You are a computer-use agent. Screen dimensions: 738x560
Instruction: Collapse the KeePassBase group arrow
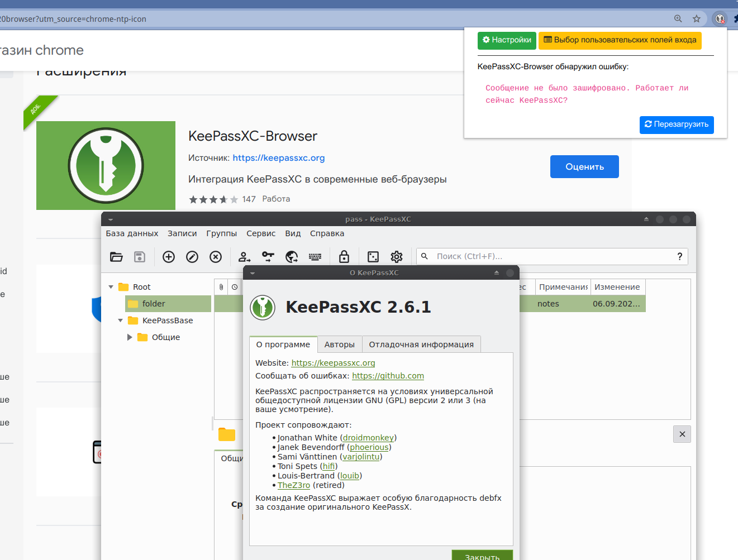click(x=120, y=320)
